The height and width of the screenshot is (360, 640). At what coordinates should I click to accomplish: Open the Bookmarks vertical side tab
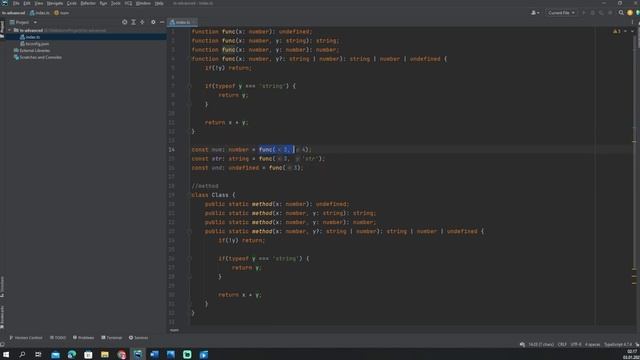(x=2, y=317)
